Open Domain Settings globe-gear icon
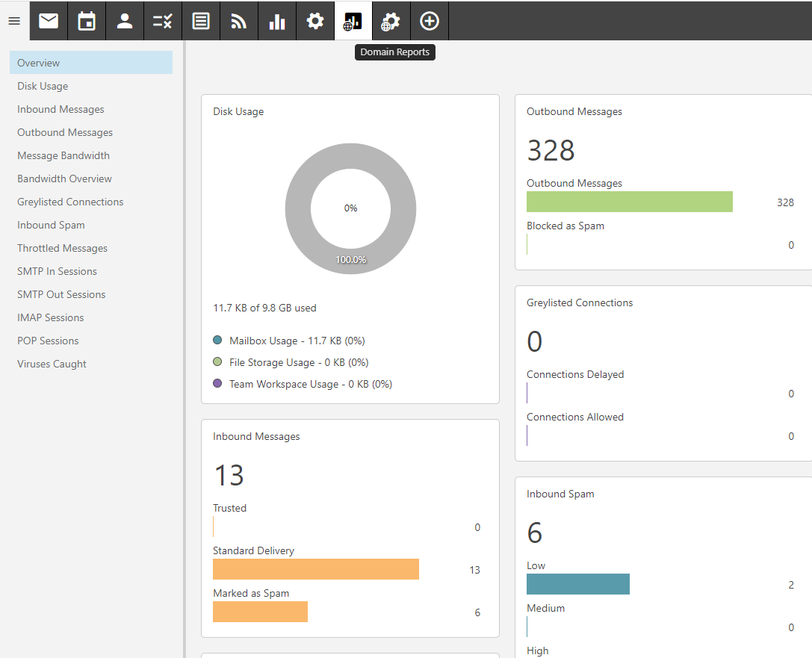Viewport: 812px width, 658px height. 391,21
